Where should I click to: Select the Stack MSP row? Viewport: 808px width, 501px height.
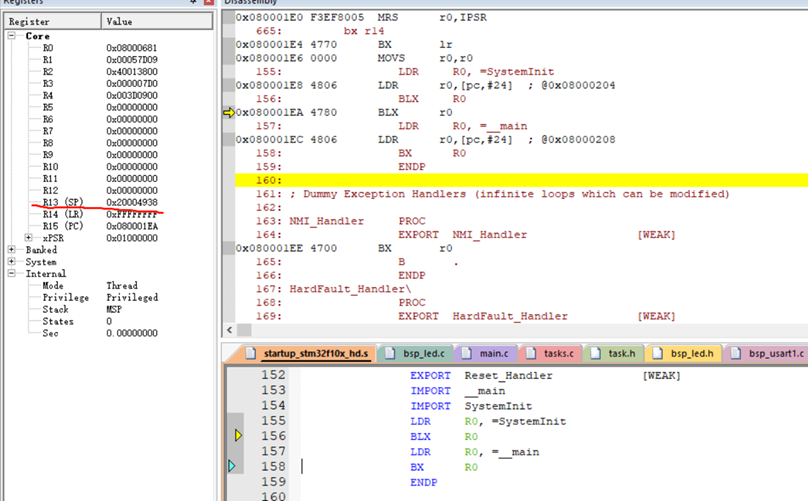[x=109, y=309]
